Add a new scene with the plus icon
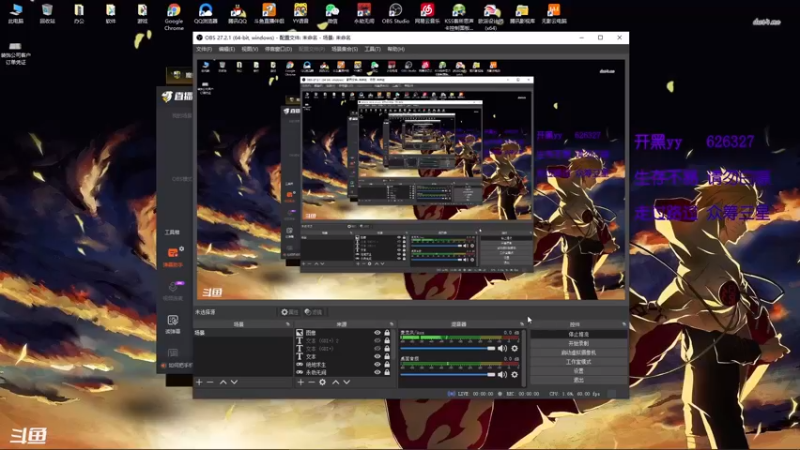The height and width of the screenshot is (450, 800). 199,382
